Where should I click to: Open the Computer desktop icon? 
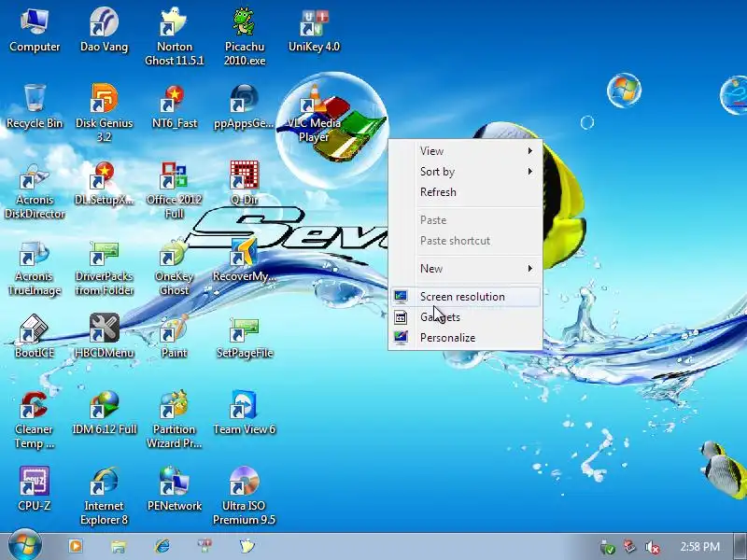(35, 31)
